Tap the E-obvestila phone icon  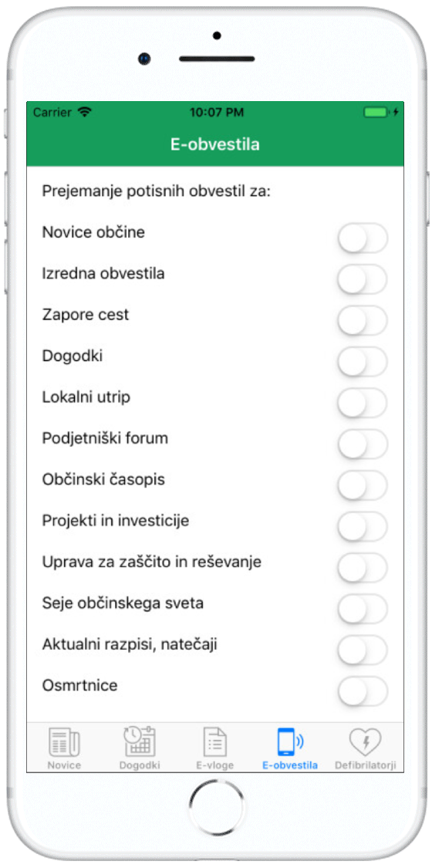pos(290,742)
